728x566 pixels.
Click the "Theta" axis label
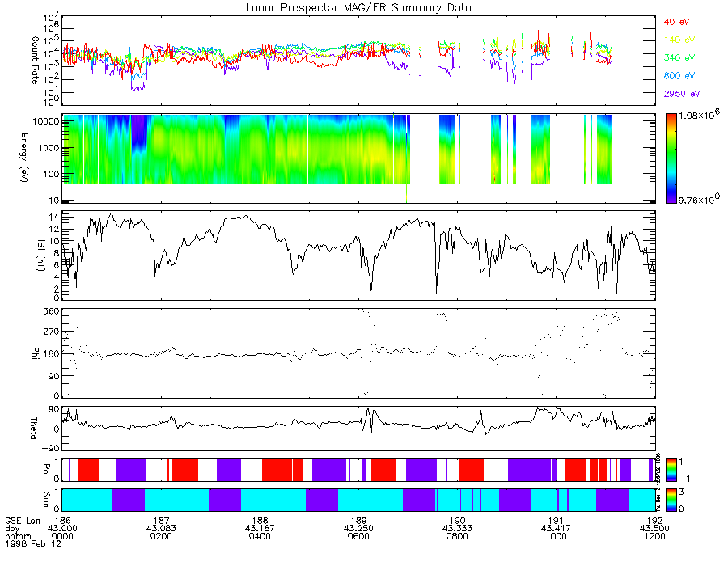(x=33, y=429)
